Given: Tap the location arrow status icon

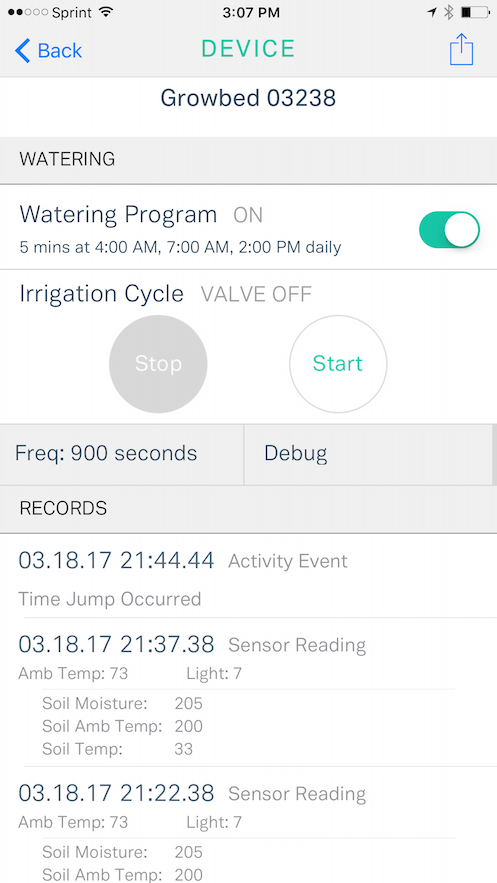Looking at the screenshot, I should pos(432,12).
